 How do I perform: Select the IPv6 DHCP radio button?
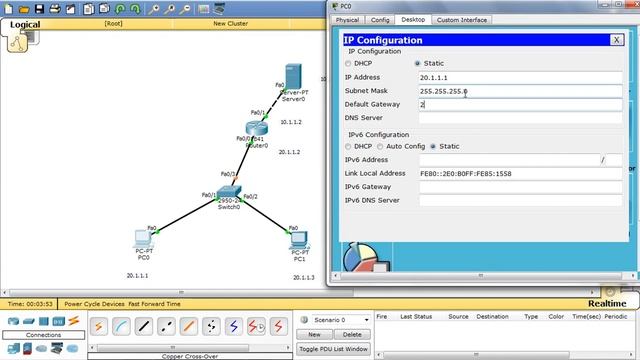tap(348, 147)
